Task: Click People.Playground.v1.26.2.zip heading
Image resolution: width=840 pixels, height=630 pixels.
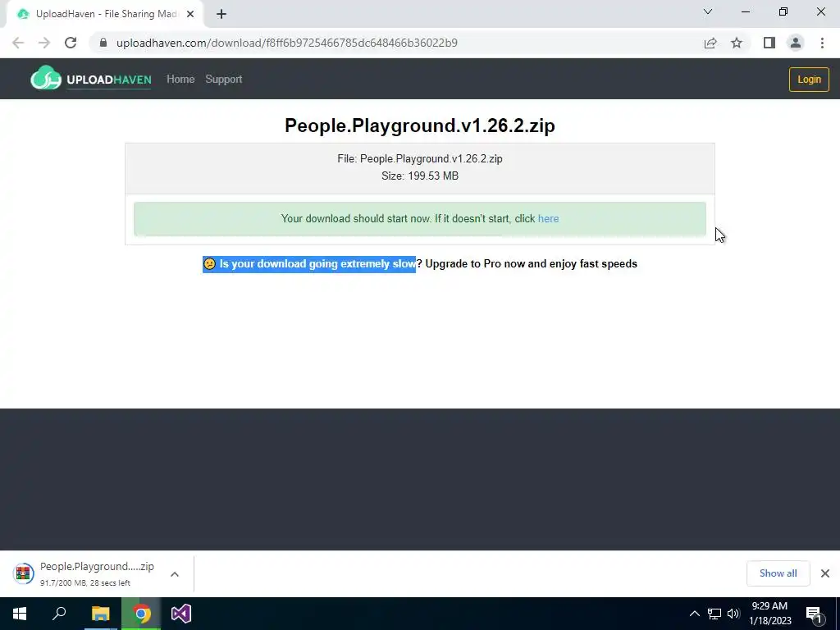Action: (420, 126)
